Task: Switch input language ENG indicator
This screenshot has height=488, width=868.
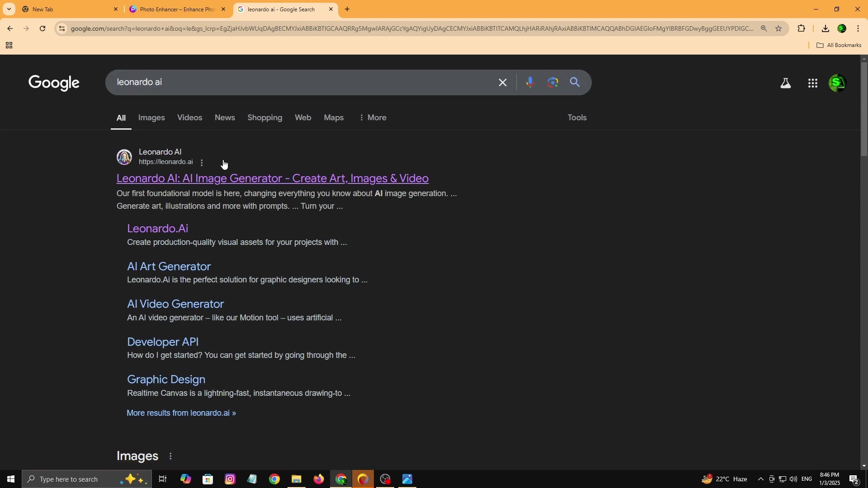Action: tap(807, 479)
